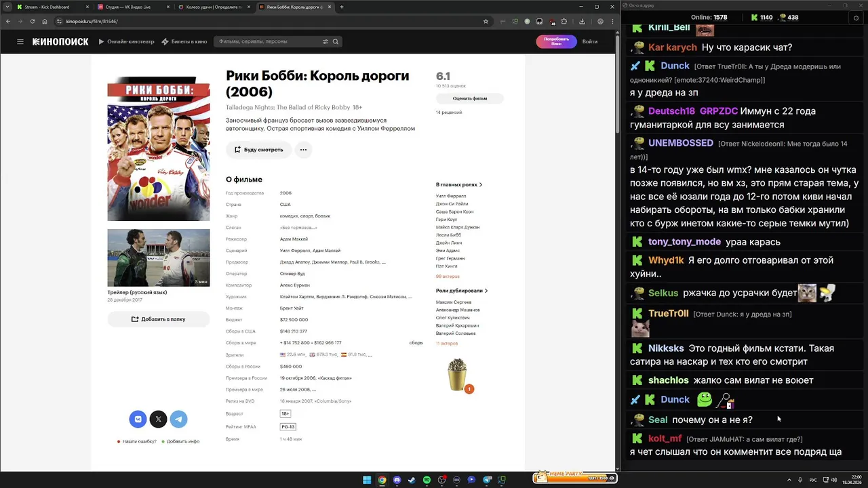Open advanced search filters icon
Screen dimensions: 868x488
pos(325,41)
